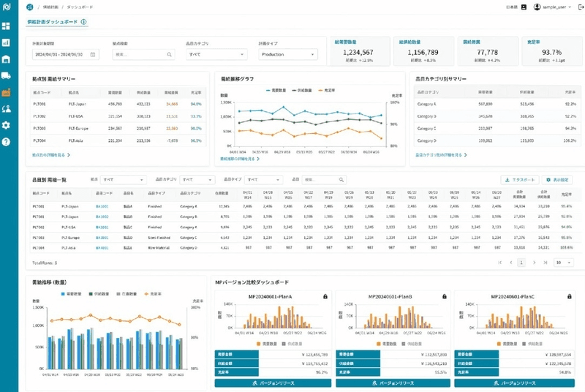Click the 93.7% fill rate card

[x=551, y=51]
